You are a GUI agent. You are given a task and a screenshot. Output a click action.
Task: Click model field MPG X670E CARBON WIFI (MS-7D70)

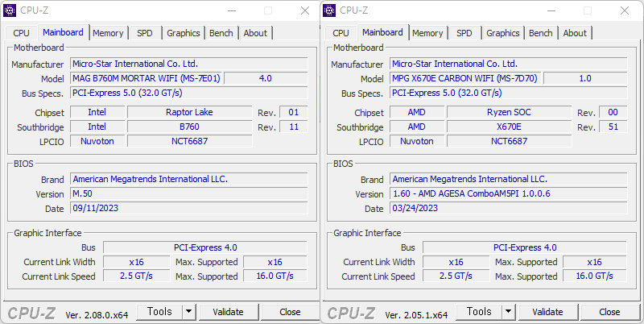click(x=466, y=78)
